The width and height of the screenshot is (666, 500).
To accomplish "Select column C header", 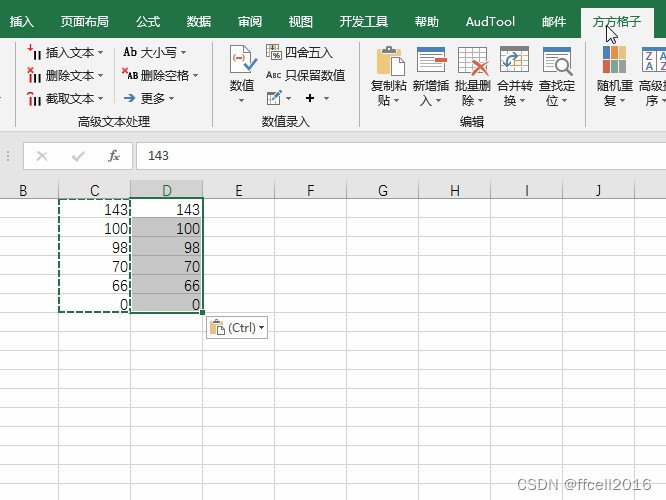I will (x=94, y=190).
